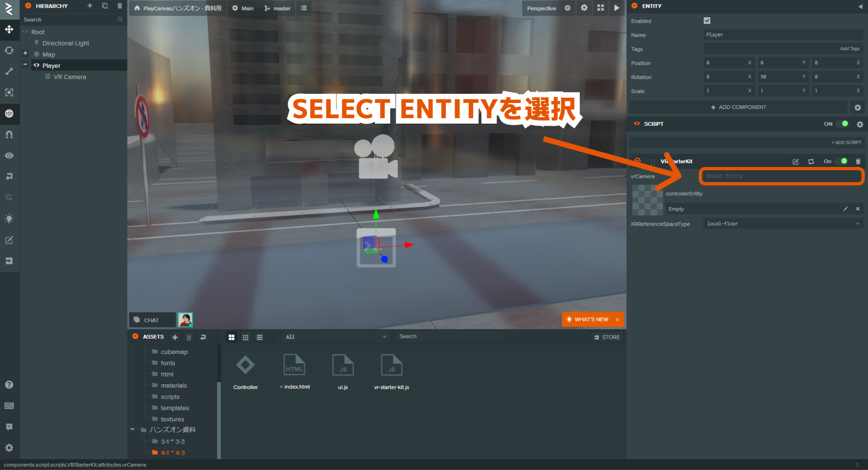Open scene list icon next to master
Image resolution: width=868 pixels, height=470 pixels.
click(304, 8)
